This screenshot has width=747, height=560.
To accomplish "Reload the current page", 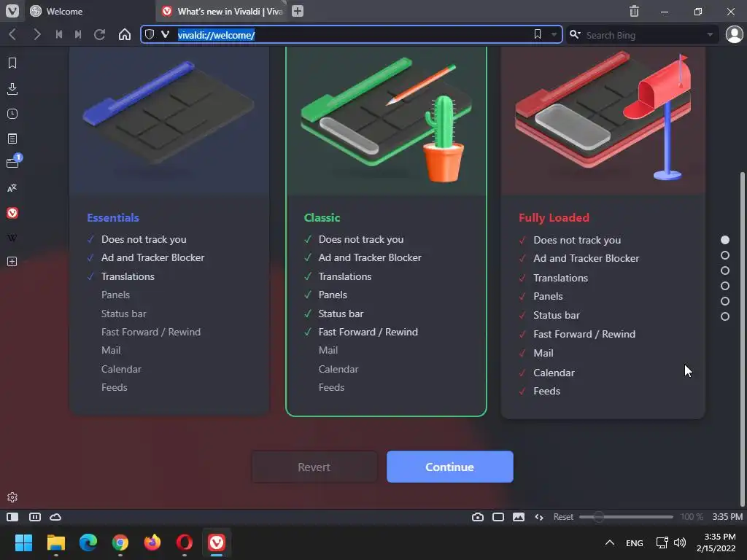I will tap(99, 35).
